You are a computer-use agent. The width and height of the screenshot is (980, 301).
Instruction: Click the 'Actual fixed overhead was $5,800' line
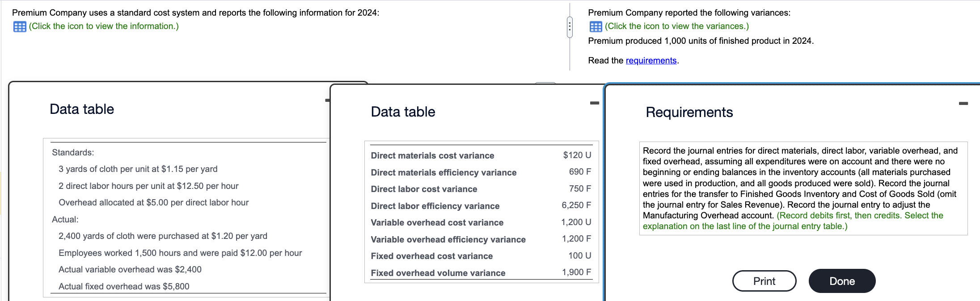[x=124, y=286]
